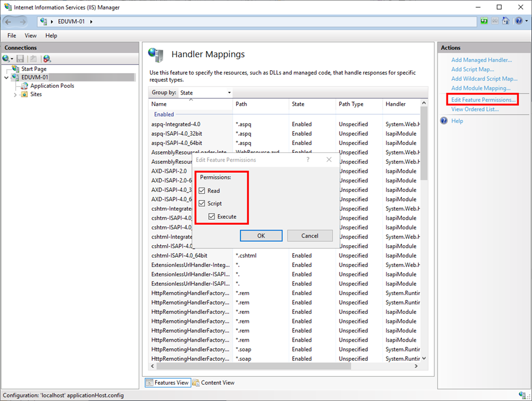The width and height of the screenshot is (532, 401).
Task: Click Help link in Actions pane
Action: click(457, 121)
